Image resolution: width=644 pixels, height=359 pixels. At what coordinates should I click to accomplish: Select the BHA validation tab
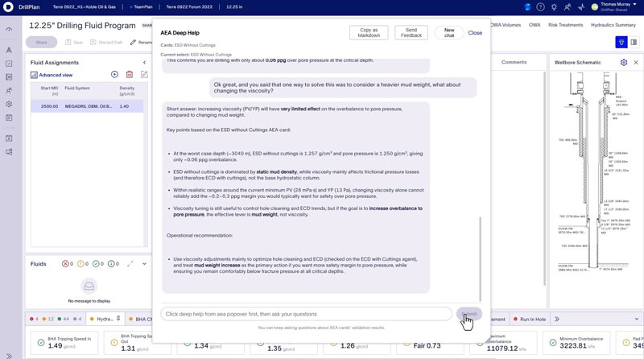pyautogui.click(x=139, y=320)
